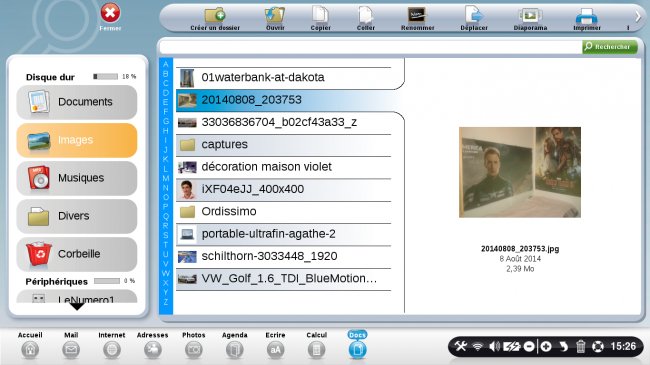Open Internet from the bottom dock

[112, 345]
